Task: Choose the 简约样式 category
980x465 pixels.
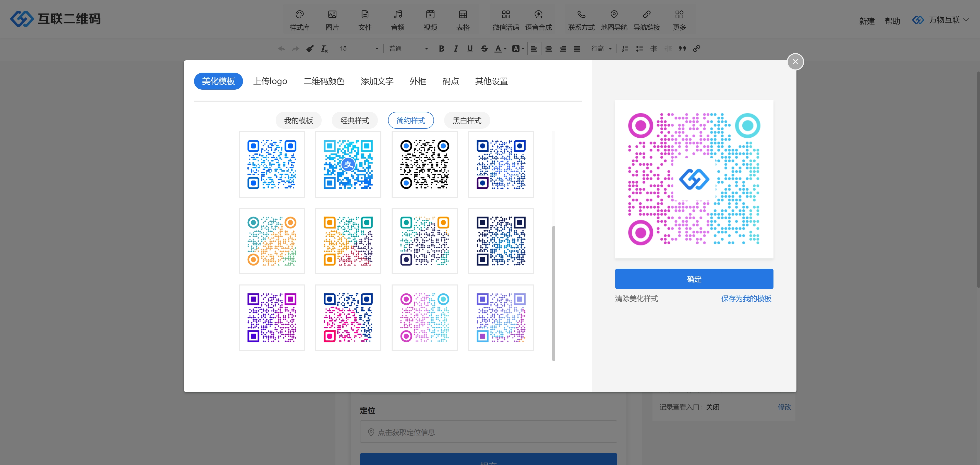Action: [x=411, y=120]
